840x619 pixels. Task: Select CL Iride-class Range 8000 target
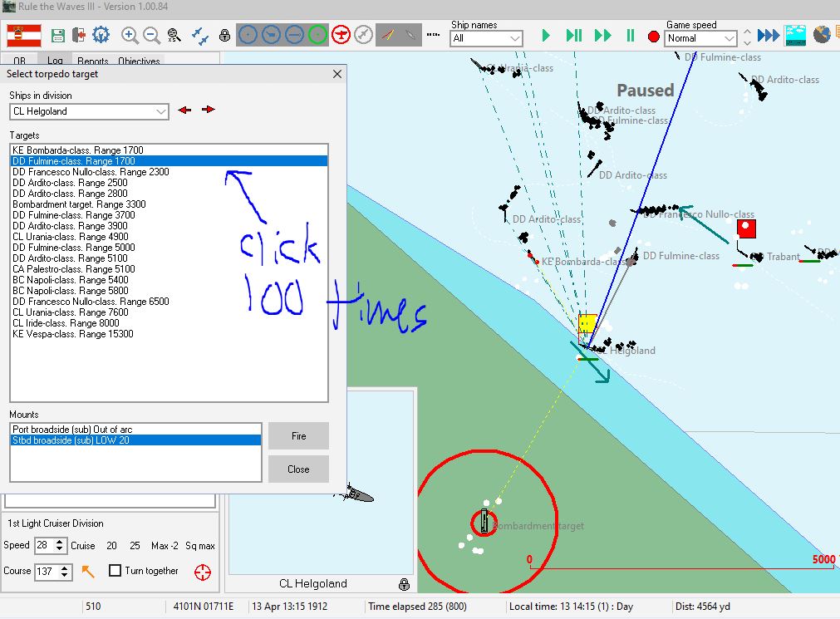tap(169, 323)
